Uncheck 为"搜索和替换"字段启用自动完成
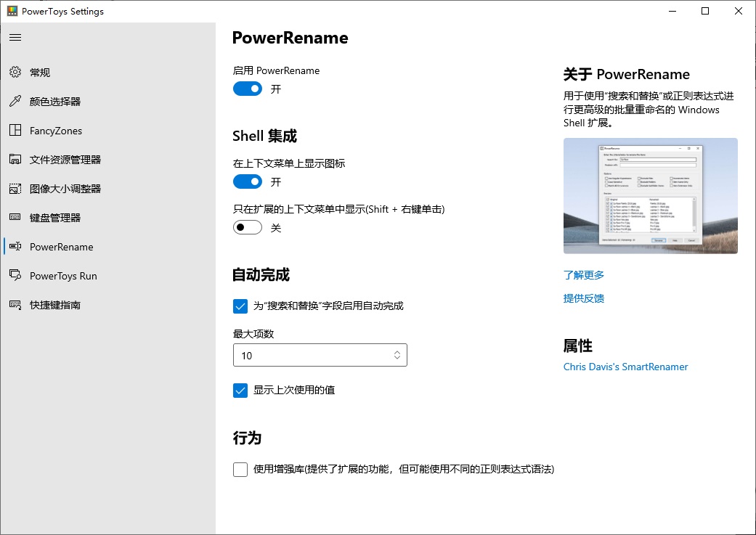The width and height of the screenshot is (756, 535). click(240, 306)
